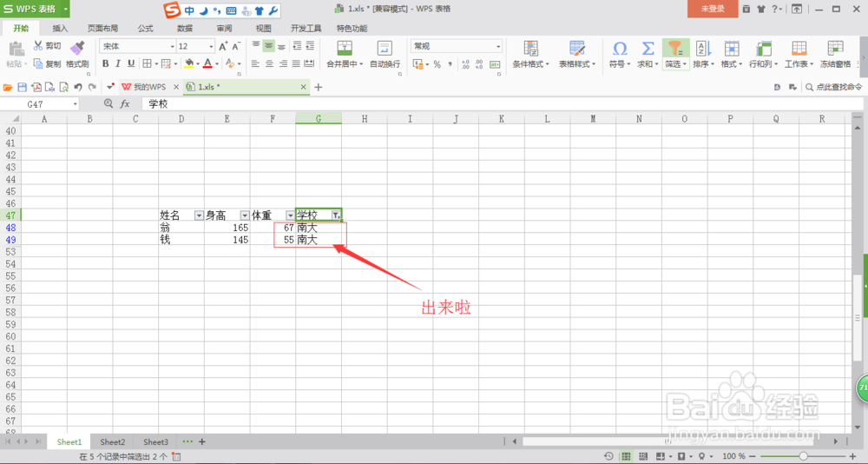The width and height of the screenshot is (868, 464).
Task: Click the Merge and Center (合并居中) icon
Action: point(345,48)
